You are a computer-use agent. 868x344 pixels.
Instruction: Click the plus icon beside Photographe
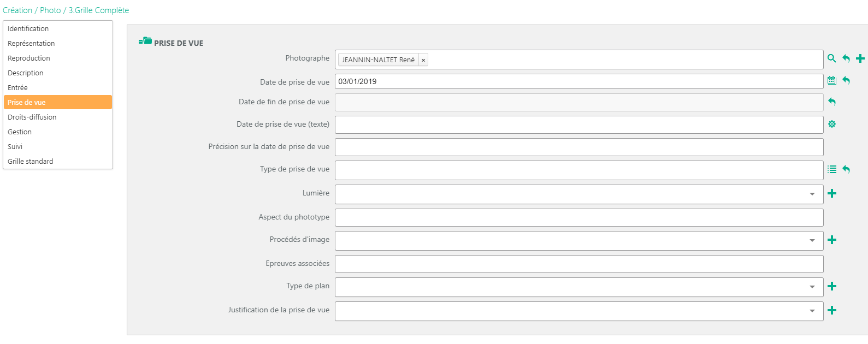tap(860, 58)
